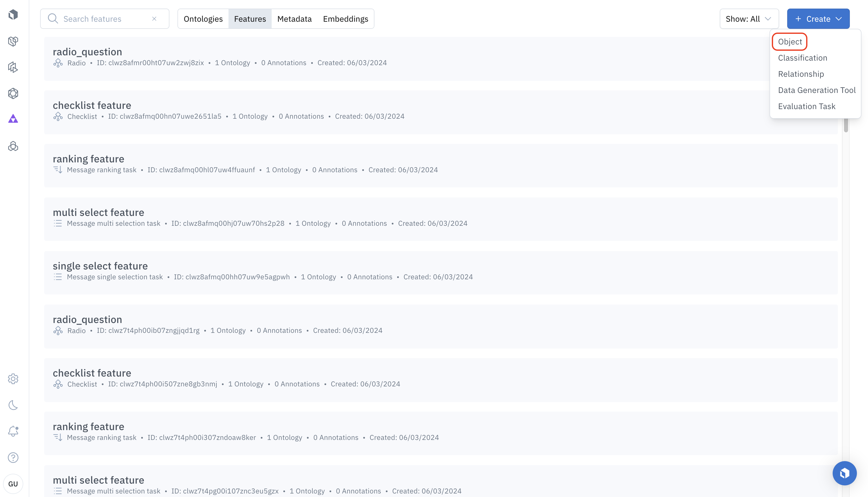This screenshot has height=497, width=868.
Task: Click ID clwz8afmq00hl07uw4ffuaunf text
Action: tap(201, 170)
